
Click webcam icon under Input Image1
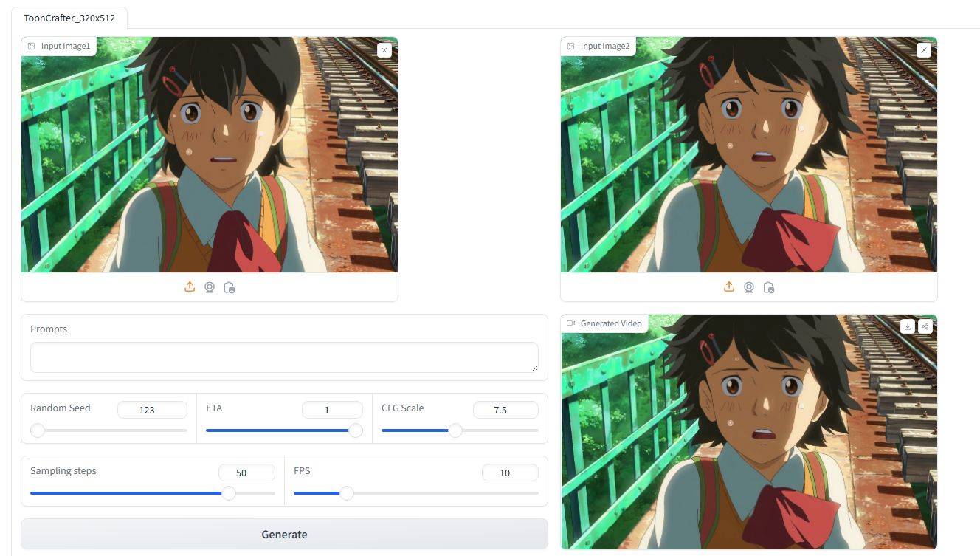pos(210,287)
